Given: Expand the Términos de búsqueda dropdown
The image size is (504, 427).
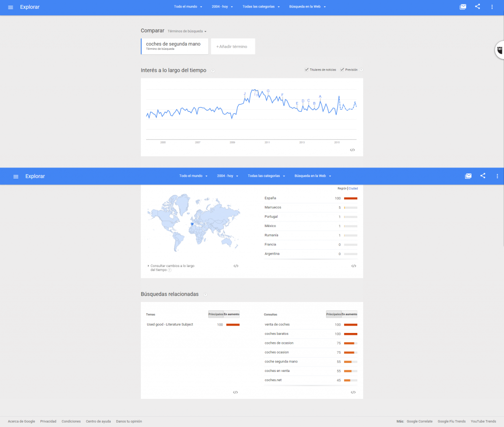Looking at the screenshot, I should tap(187, 31).
